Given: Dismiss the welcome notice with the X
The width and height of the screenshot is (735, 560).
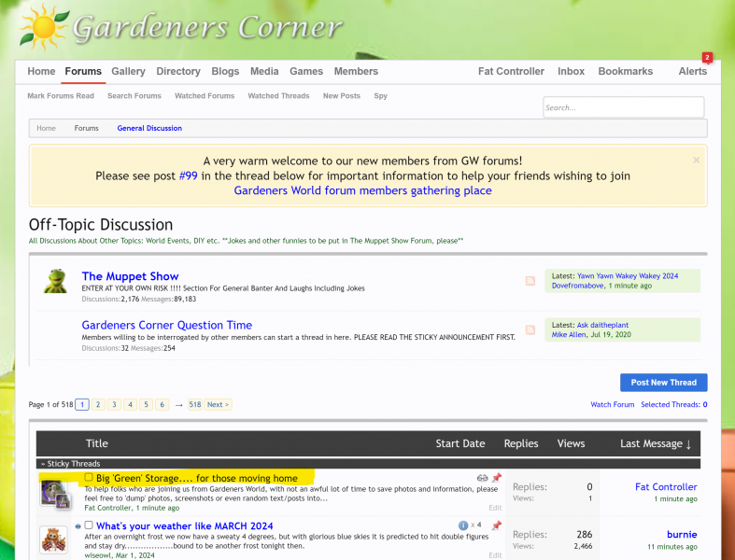Looking at the screenshot, I should [x=696, y=161].
